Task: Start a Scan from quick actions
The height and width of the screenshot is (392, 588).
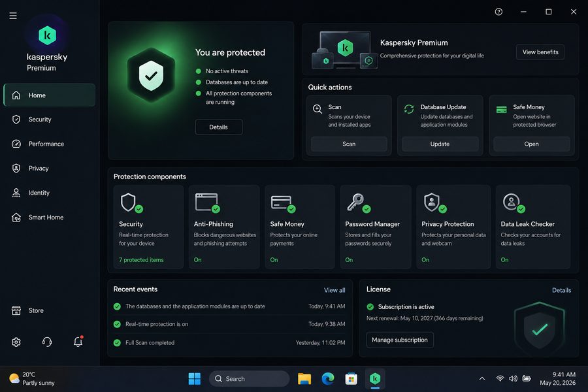Action: 349,144
